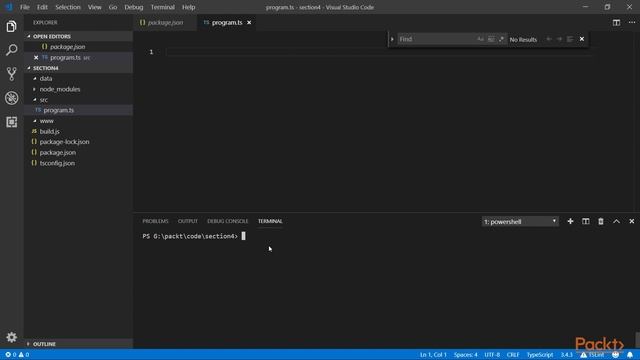The width and height of the screenshot is (640, 360).
Task: Open the Edit menu
Action: point(42,7)
